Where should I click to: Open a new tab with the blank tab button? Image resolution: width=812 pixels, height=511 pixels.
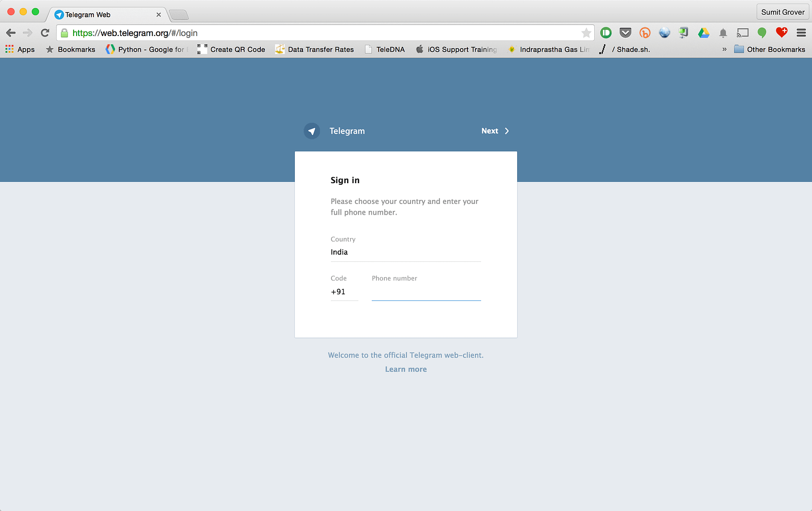(x=179, y=15)
